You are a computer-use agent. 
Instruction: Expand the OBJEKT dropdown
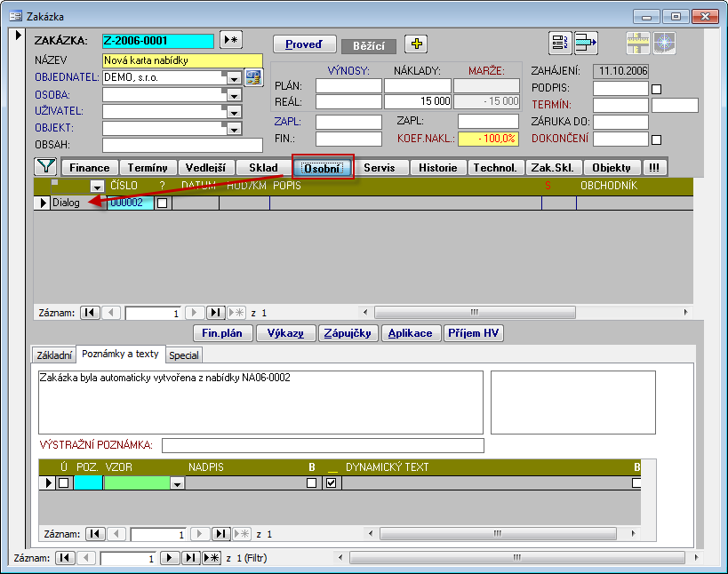(234, 129)
